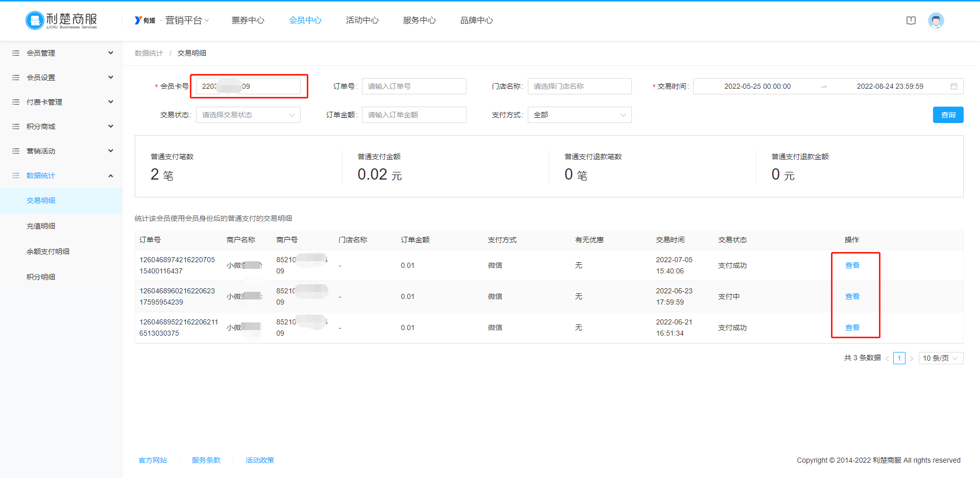Screen dimensions: 980x478
Task: Switch to 票券中心 tab
Action: [248, 20]
